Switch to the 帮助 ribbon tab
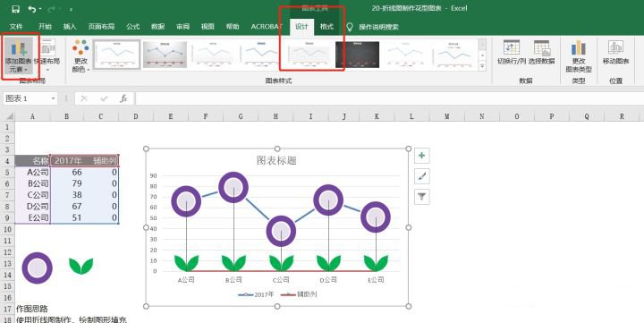The height and width of the screenshot is (323, 644). pos(233,26)
